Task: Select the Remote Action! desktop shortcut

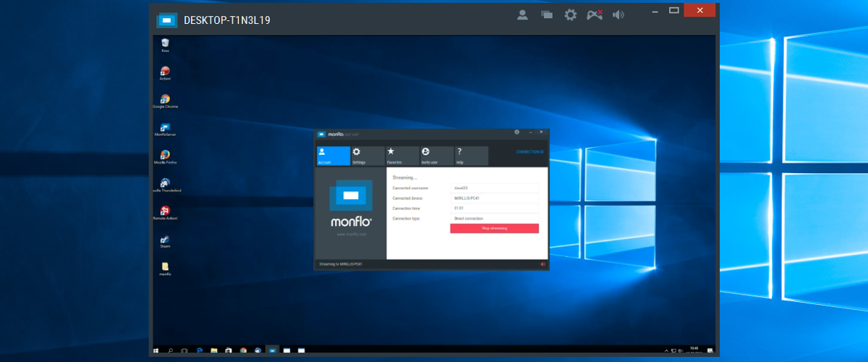Action: pos(165,212)
